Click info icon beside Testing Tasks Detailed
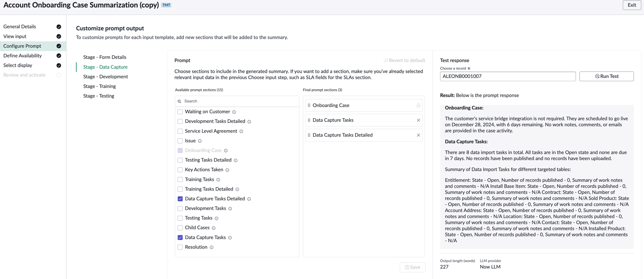 point(235,160)
